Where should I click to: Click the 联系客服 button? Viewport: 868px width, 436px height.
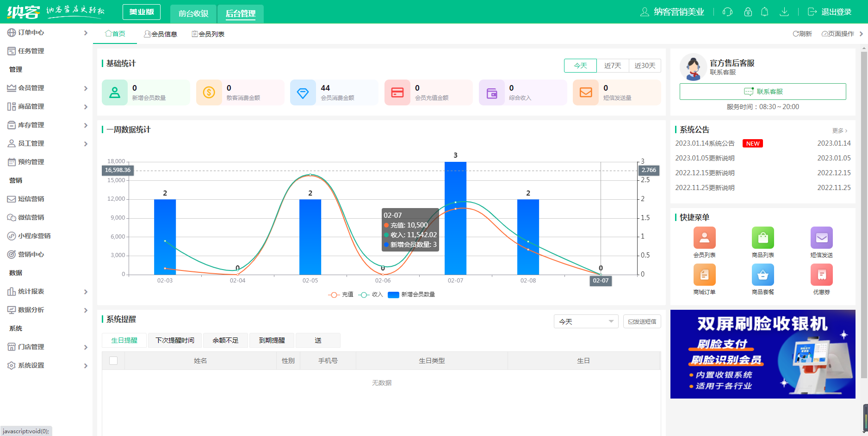click(x=763, y=92)
